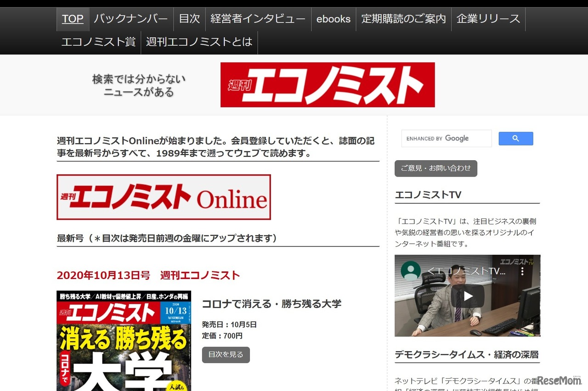
Task: Open the TOP navigation item
Action: [73, 19]
